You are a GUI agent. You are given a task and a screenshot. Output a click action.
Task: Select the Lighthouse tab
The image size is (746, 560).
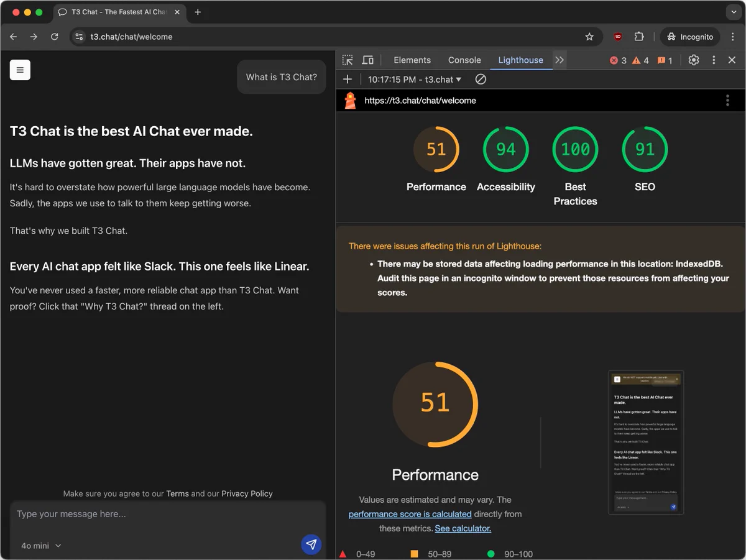pos(520,60)
